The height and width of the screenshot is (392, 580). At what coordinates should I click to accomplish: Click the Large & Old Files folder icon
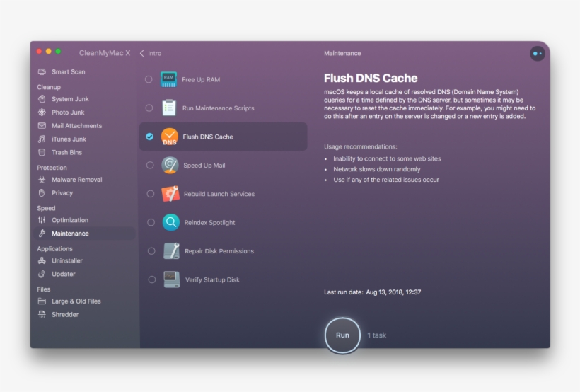click(42, 301)
